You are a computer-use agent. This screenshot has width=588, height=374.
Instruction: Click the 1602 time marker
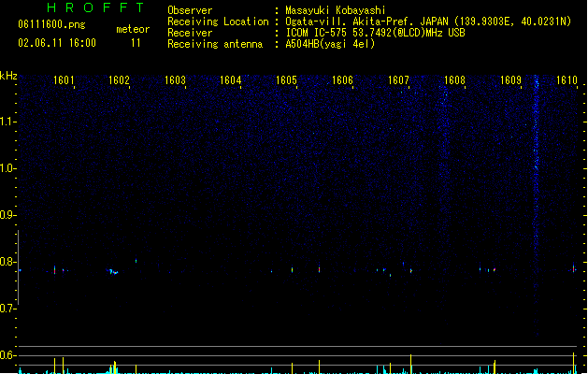point(119,80)
